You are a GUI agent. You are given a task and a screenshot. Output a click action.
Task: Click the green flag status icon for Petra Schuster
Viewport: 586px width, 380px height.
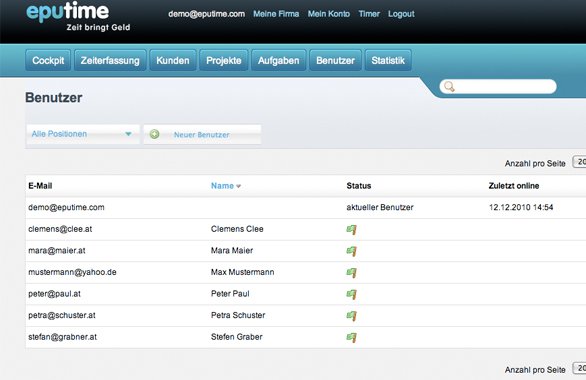(351, 316)
